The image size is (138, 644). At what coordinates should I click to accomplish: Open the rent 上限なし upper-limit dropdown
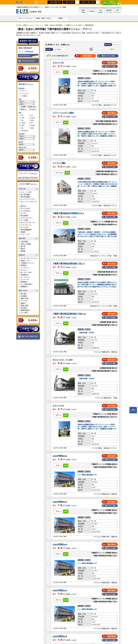[27, 104]
